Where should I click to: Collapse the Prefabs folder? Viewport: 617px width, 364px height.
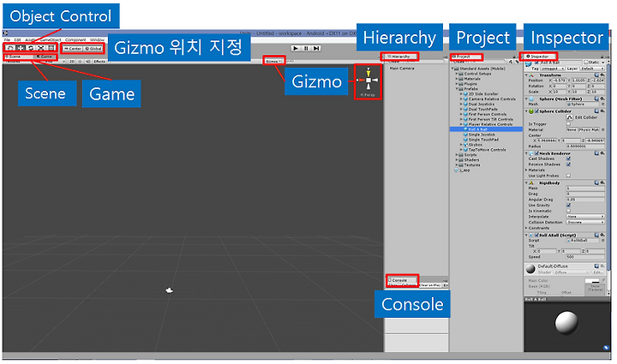[457, 89]
